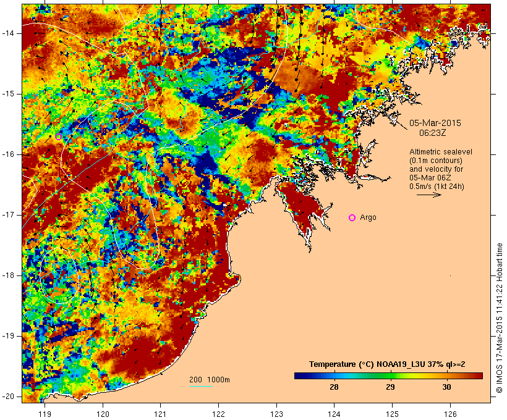Image resolution: width=507 pixels, height=420 pixels.
Task: Click the '122' longitude axis label
Action: coord(218,414)
